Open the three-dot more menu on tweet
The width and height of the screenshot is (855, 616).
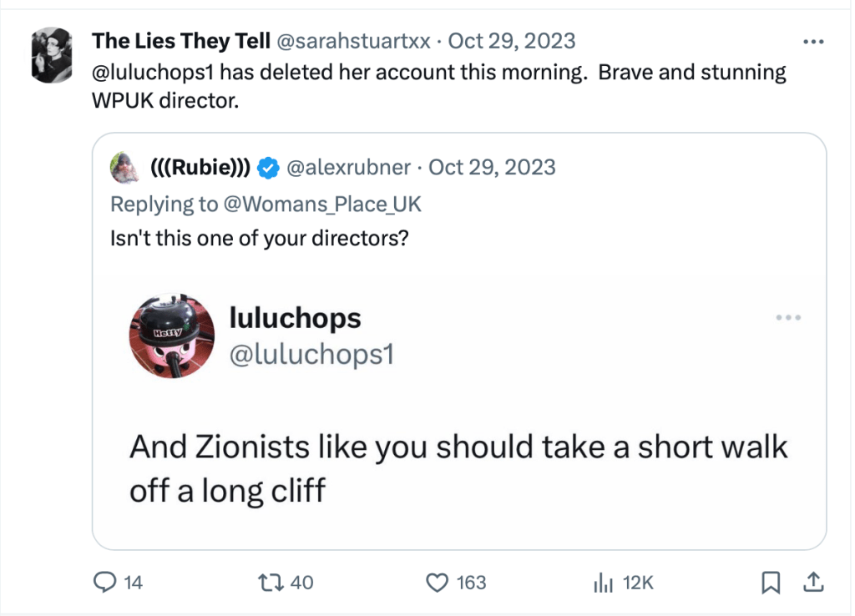tap(812, 41)
